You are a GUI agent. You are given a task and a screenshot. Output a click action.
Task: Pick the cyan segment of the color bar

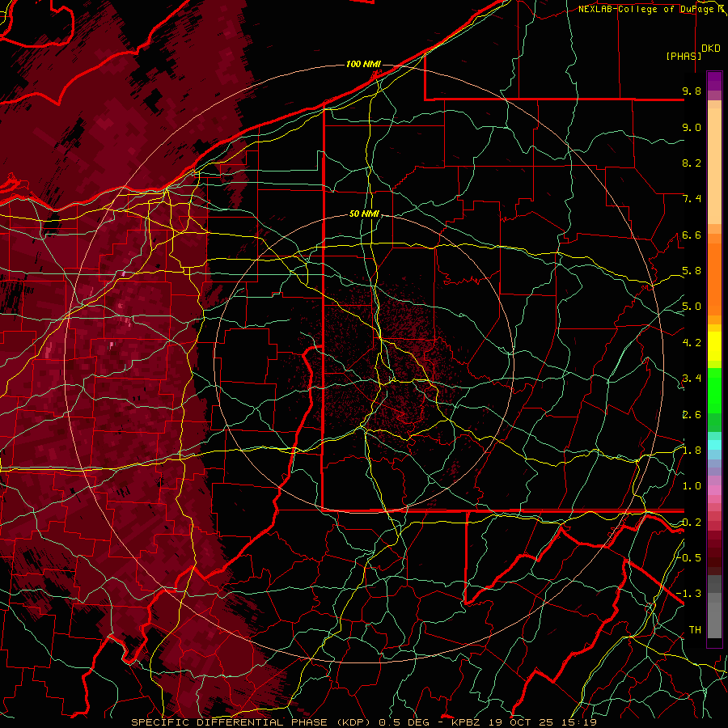coord(714,444)
